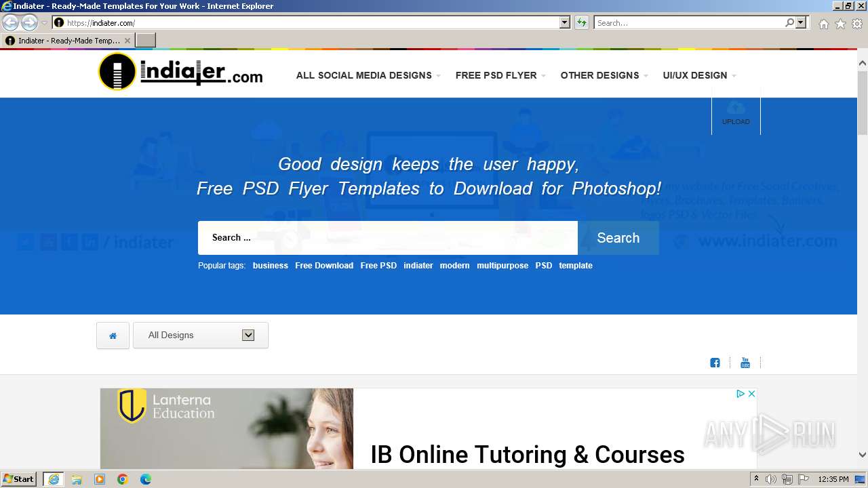Screen dimensions: 868x488
Task: Click the Refresh page icon
Action: (x=582, y=22)
